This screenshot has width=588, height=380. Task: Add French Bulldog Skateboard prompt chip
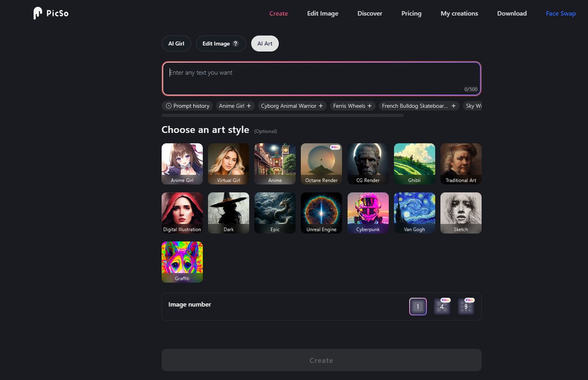click(x=418, y=106)
